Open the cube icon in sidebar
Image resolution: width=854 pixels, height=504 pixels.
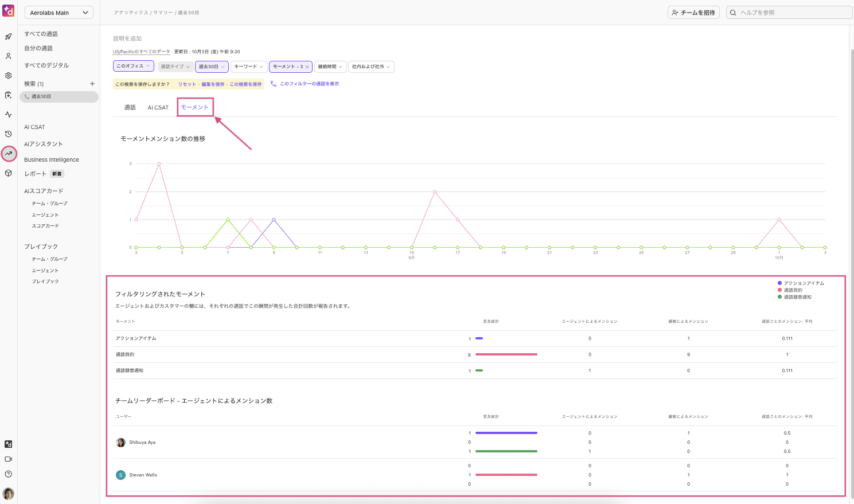click(x=8, y=173)
